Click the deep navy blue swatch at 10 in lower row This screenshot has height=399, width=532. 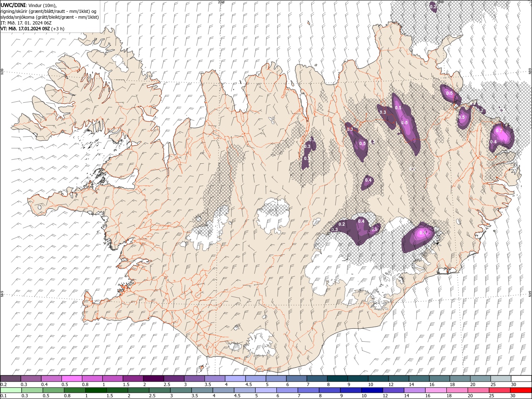coord(372,390)
